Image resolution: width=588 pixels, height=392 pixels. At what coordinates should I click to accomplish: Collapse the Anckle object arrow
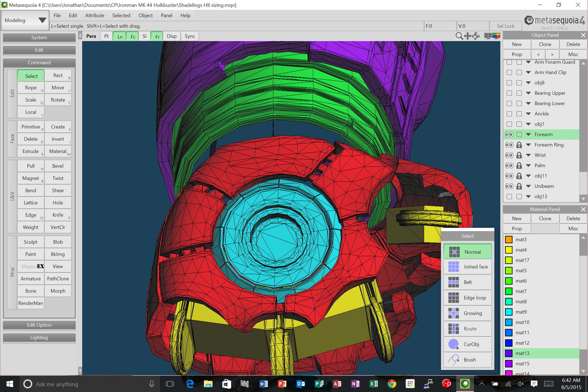point(528,114)
